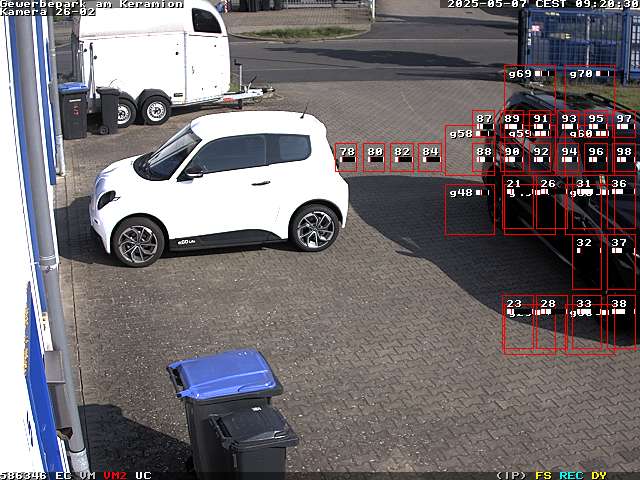The height and width of the screenshot is (480, 640).
Task: Click the yellow 'FS' status indicator
Action: [543, 476]
